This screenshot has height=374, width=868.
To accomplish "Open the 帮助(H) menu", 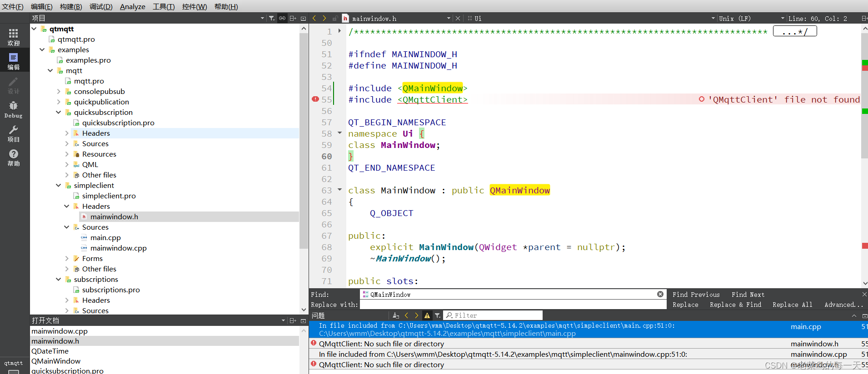I will click(226, 6).
